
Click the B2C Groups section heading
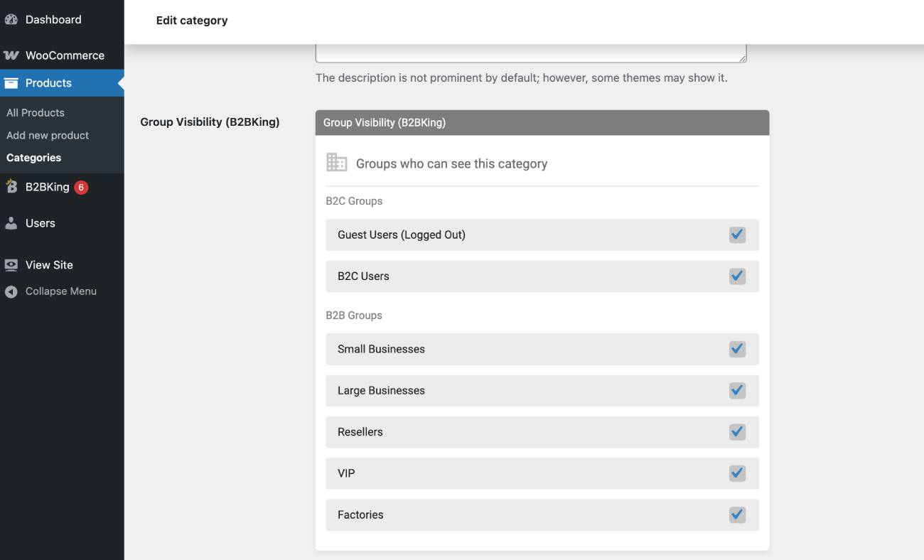[x=354, y=201]
